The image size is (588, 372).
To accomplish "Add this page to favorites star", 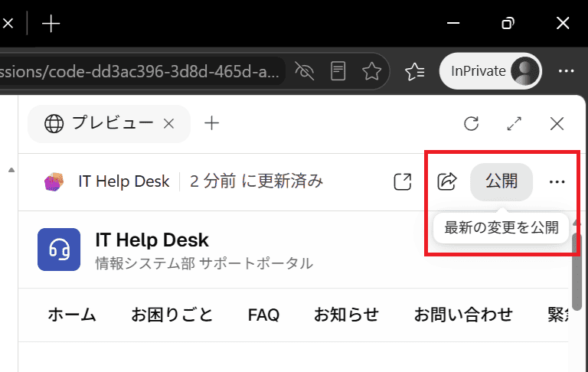I will click(371, 71).
